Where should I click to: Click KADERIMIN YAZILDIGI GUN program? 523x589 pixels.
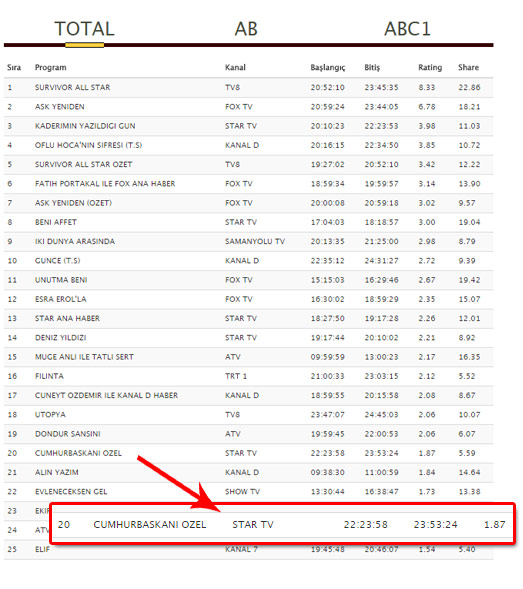coord(85,126)
